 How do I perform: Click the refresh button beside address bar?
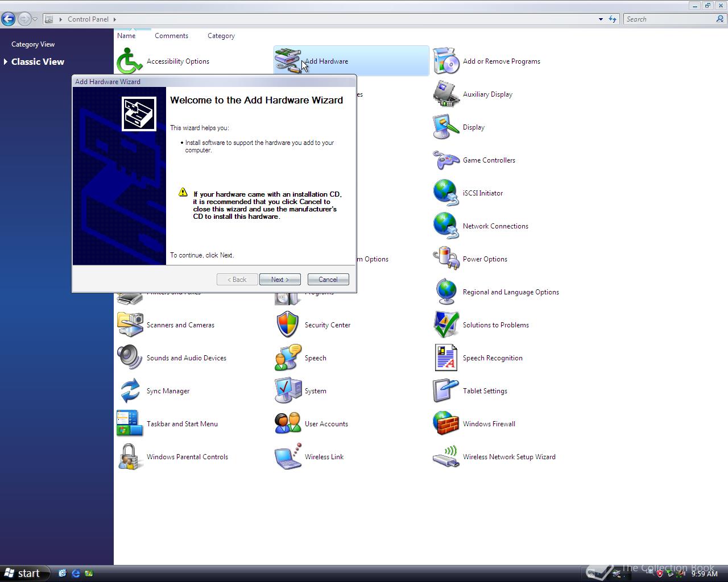tap(613, 19)
